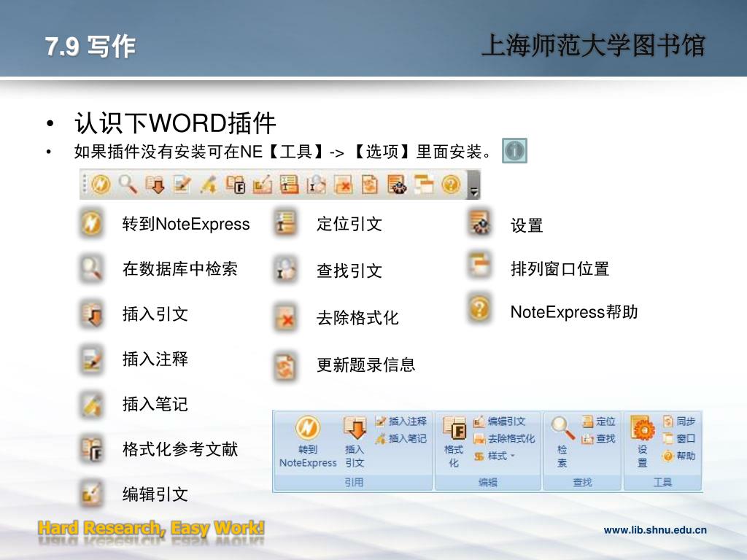The width and height of the screenshot is (747, 560).
Task: Click magnifier search icon in the small icon toolbar strip
Action: [128, 184]
